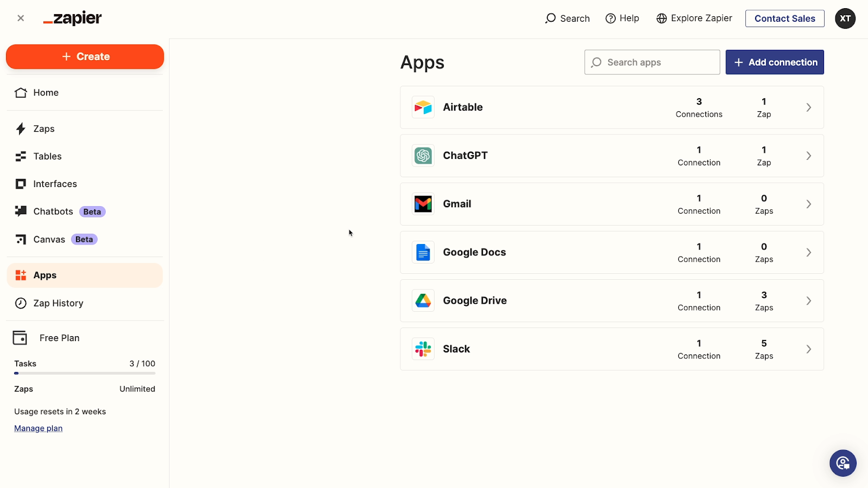Click the Chatbots icon in sidebar

tap(21, 211)
